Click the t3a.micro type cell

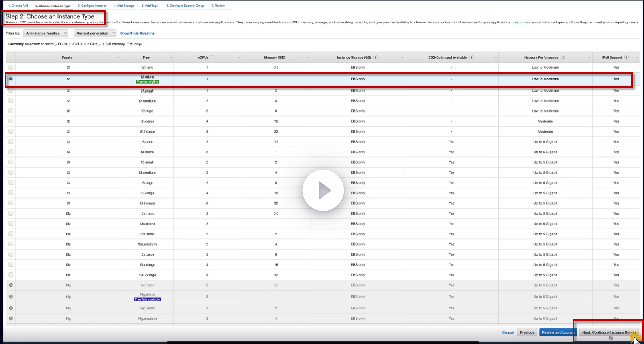147,224
